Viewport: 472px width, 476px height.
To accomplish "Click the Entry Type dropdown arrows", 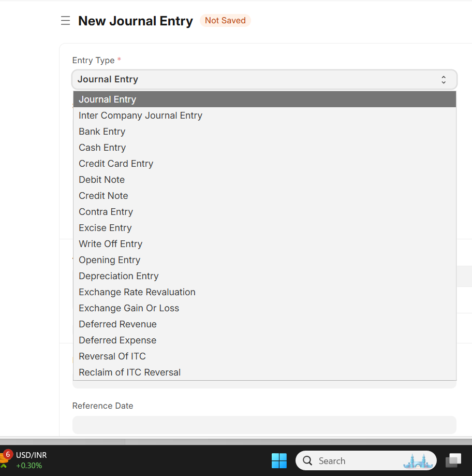I will click(444, 80).
